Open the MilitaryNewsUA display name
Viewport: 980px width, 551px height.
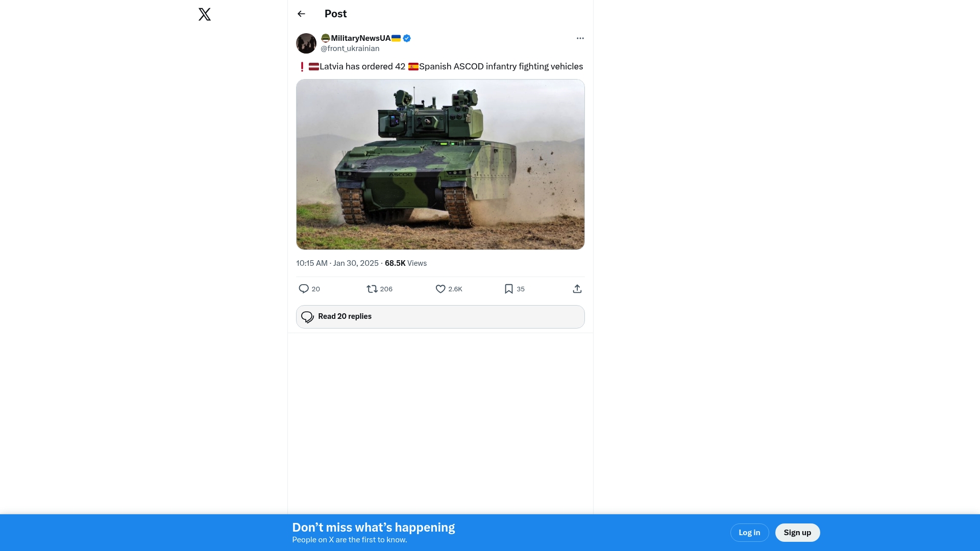(x=361, y=38)
